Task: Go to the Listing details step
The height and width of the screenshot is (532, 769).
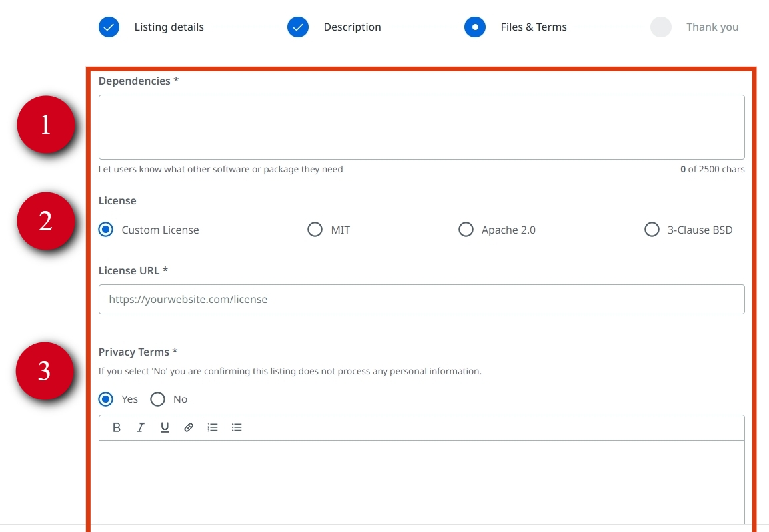Action: click(x=169, y=27)
